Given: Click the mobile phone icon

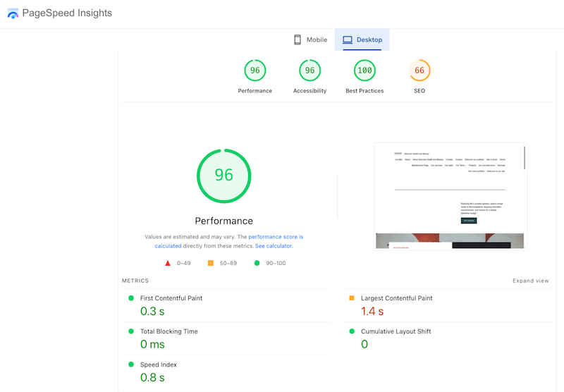Looking at the screenshot, I should pyautogui.click(x=298, y=39).
